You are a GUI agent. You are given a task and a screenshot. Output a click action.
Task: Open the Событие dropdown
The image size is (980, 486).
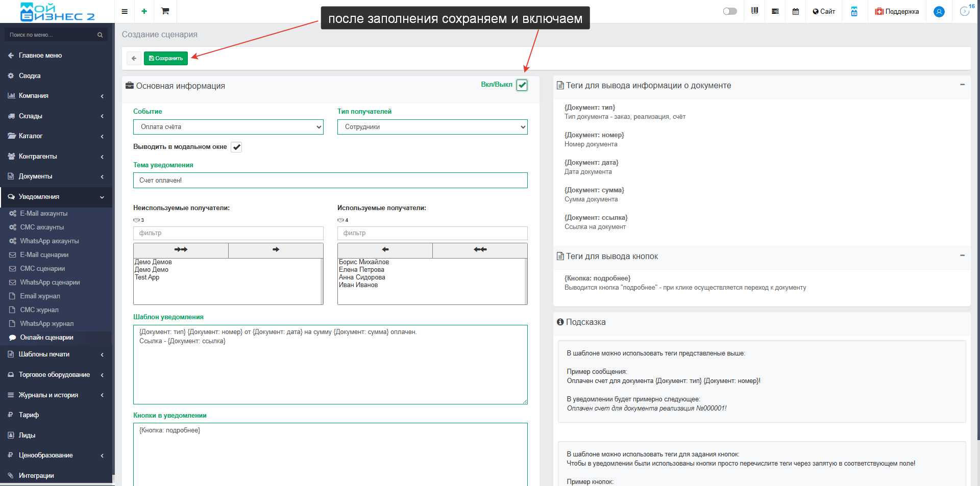pyautogui.click(x=228, y=127)
